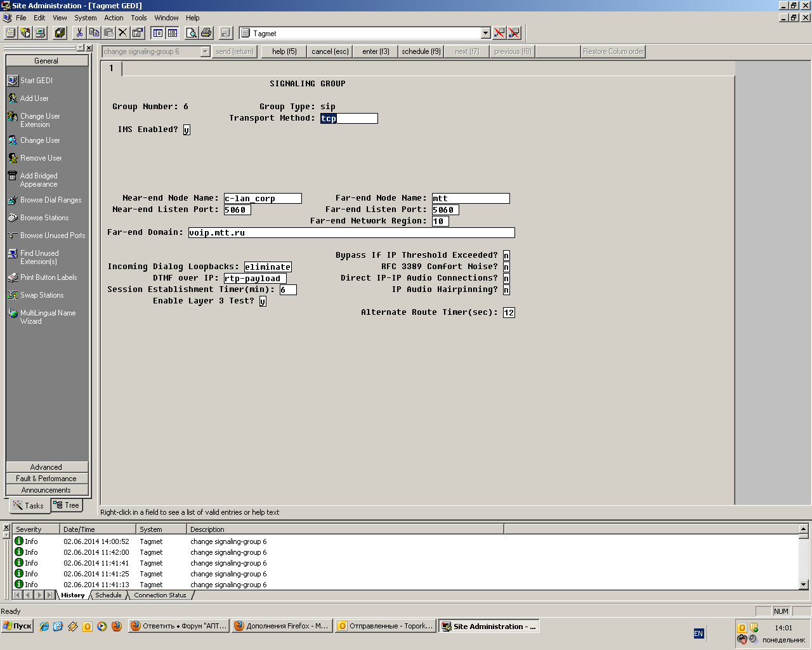Switch to the Tree view tab
This screenshot has height=650, width=812.
point(67,505)
